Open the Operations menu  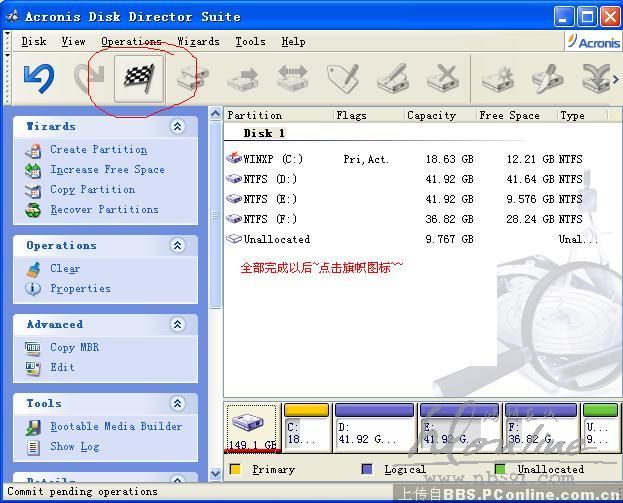[131, 42]
